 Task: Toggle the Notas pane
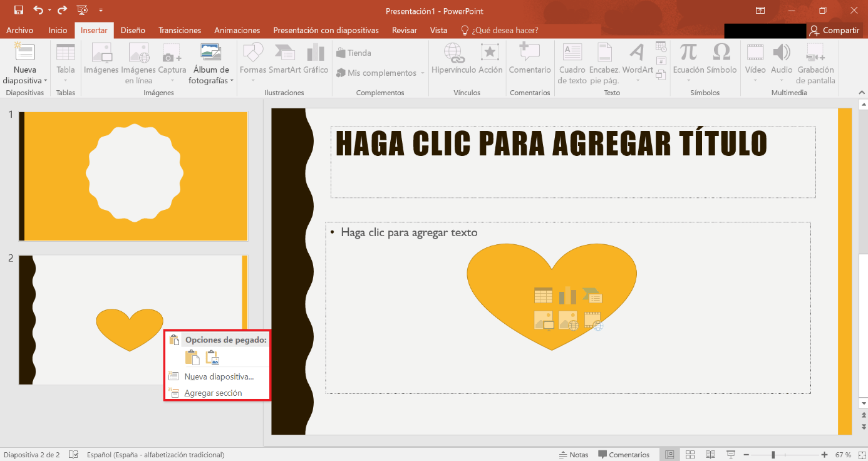coord(574,455)
